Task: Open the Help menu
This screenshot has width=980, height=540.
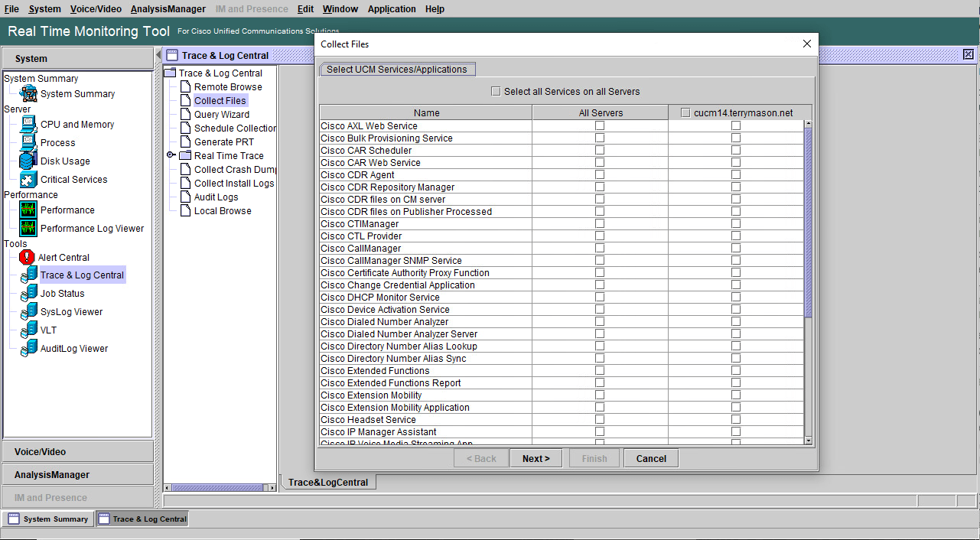Action: pyautogui.click(x=435, y=9)
